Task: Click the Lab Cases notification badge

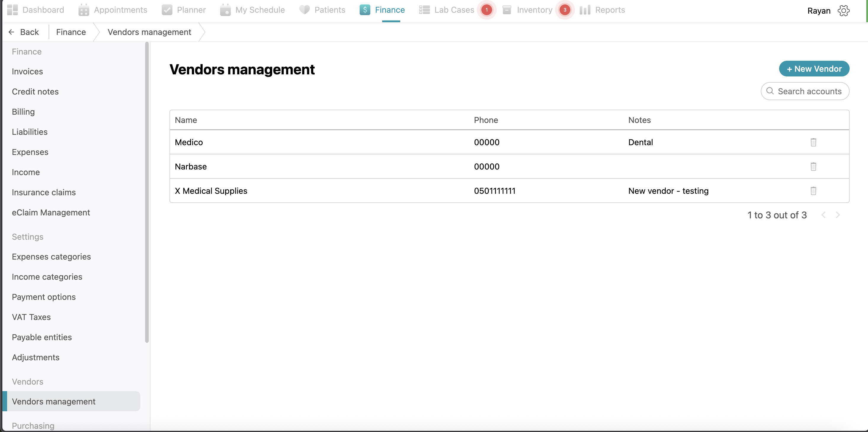Action: (x=486, y=10)
